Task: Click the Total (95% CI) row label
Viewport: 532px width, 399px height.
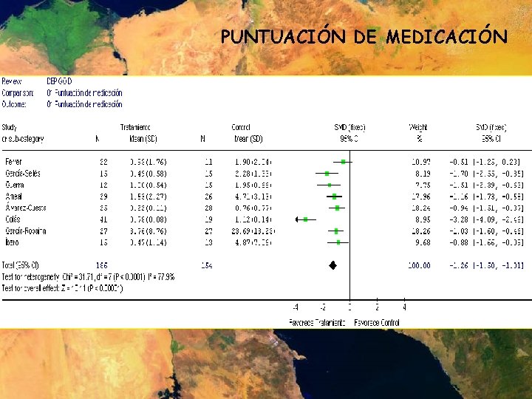Action: (21, 265)
